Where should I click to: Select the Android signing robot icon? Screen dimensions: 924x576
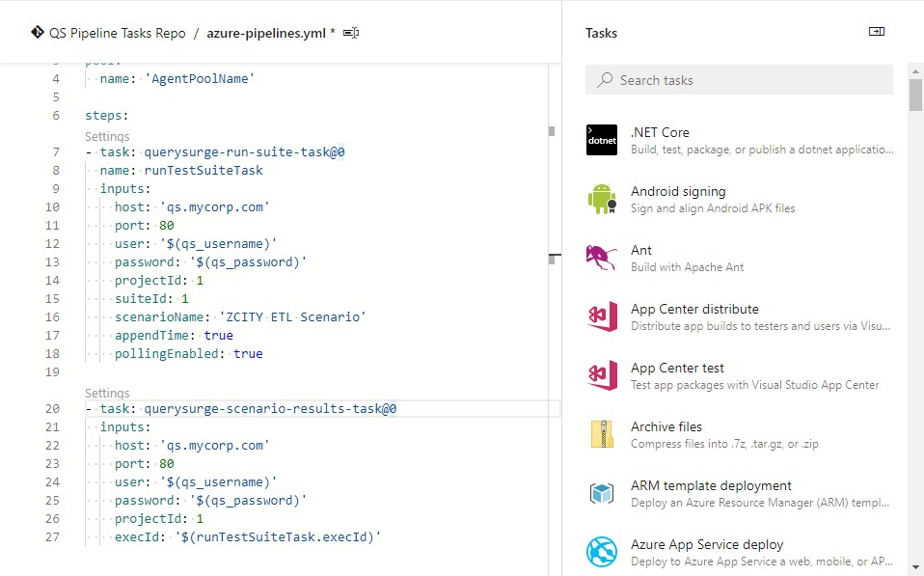[602, 199]
